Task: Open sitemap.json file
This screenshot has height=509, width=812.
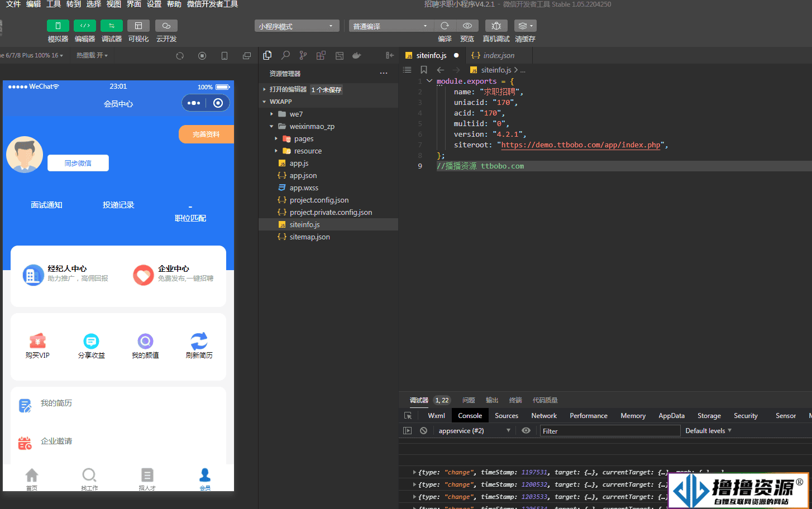Action: (328, 237)
